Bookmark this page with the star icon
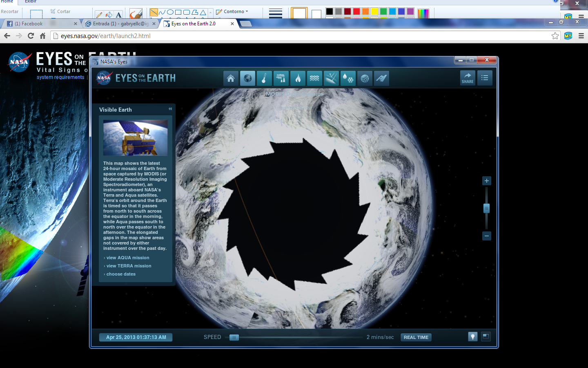The image size is (588, 368). pos(555,36)
